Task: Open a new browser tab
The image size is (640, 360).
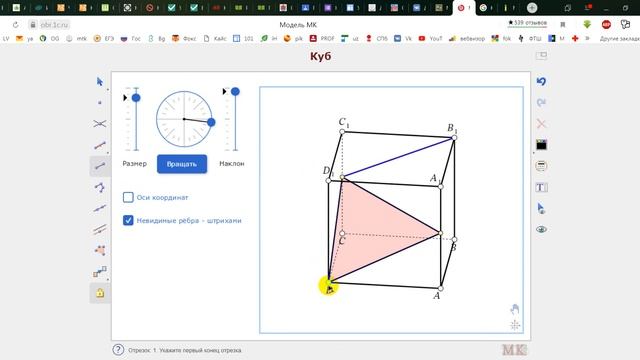Action: point(531,8)
